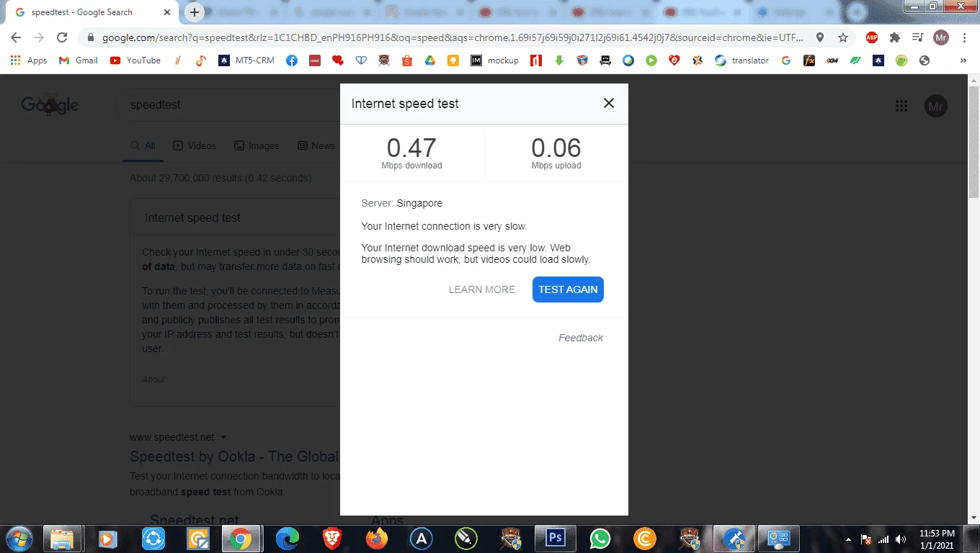Open a new browser tab
980x553 pixels.
pyautogui.click(x=195, y=12)
